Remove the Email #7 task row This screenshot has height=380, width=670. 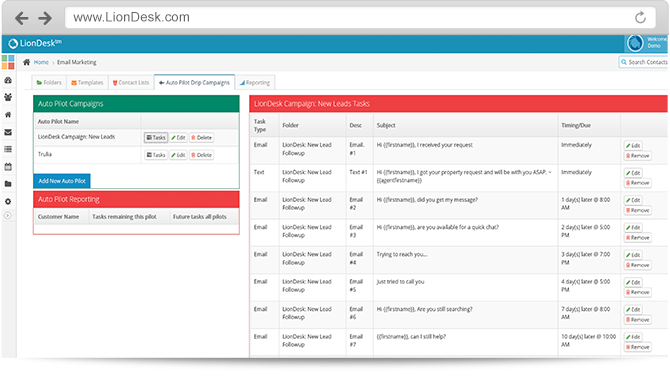point(638,347)
